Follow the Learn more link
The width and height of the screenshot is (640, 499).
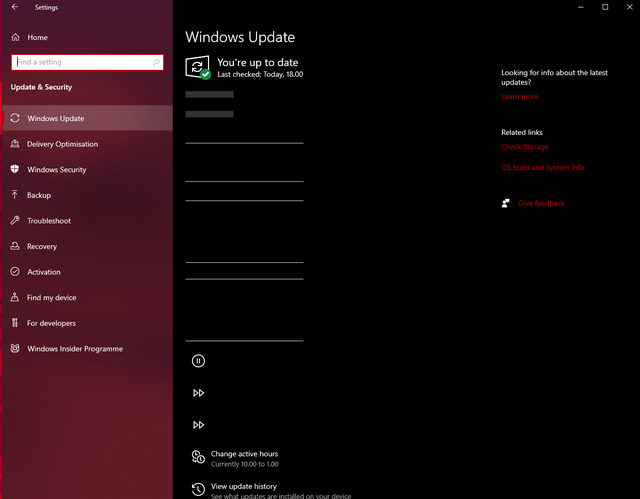(520, 97)
